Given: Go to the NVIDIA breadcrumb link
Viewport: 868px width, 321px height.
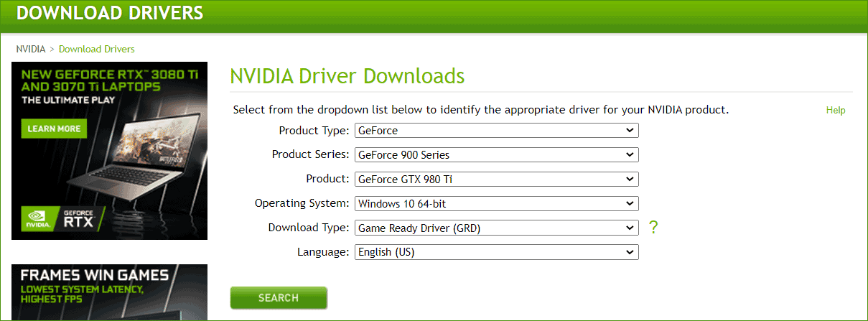Looking at the screenshot, I should pyautogui.click(x=31, y=49).
